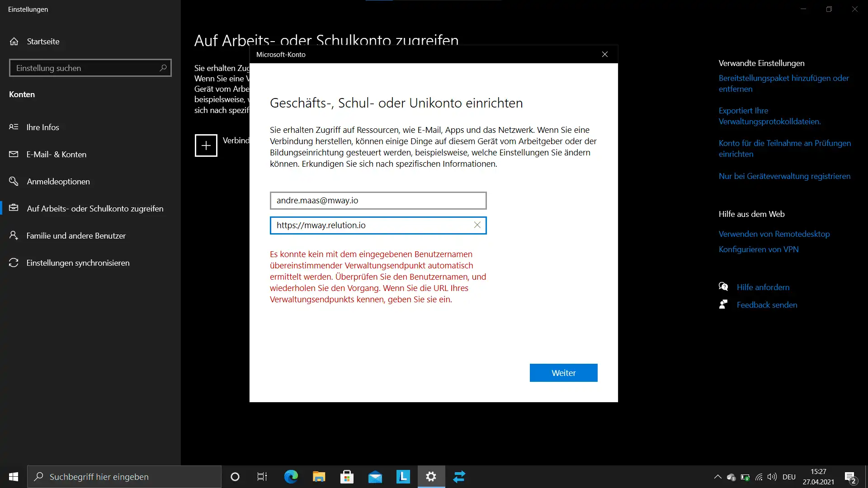868x488 pixels.
Task: Open Konto für die Teilnahme an Prüfungen link
Action: tap(784, 149)
